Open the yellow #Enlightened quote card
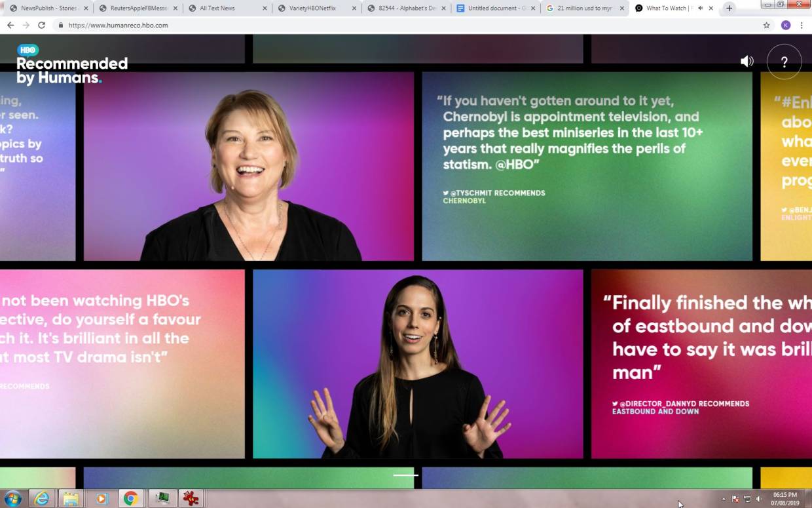Image resolution: width=812 pixels, height=508 pixels. click(786, 166)
